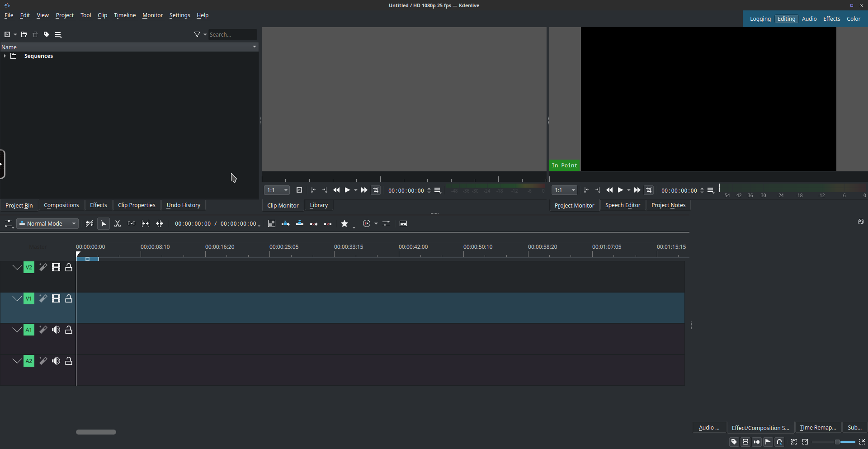Switch to the Color workspace
Viewport: 868px width, 449px height.
click(x=854, y=19)
